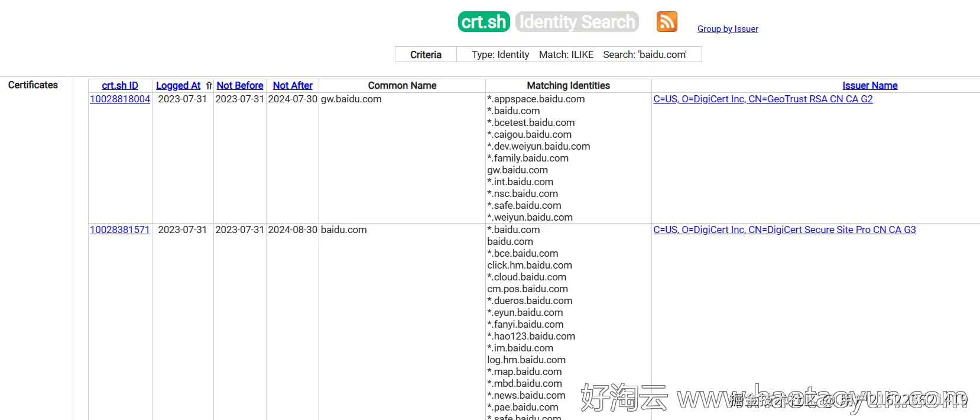Click the sort arrow beside Logged At
The height and width of the screenshot is (420, 980).
[209, 86]
